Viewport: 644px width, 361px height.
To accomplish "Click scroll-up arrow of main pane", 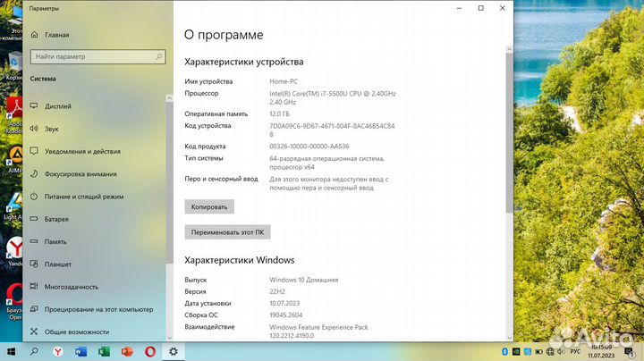I will (x=509, y=49).
